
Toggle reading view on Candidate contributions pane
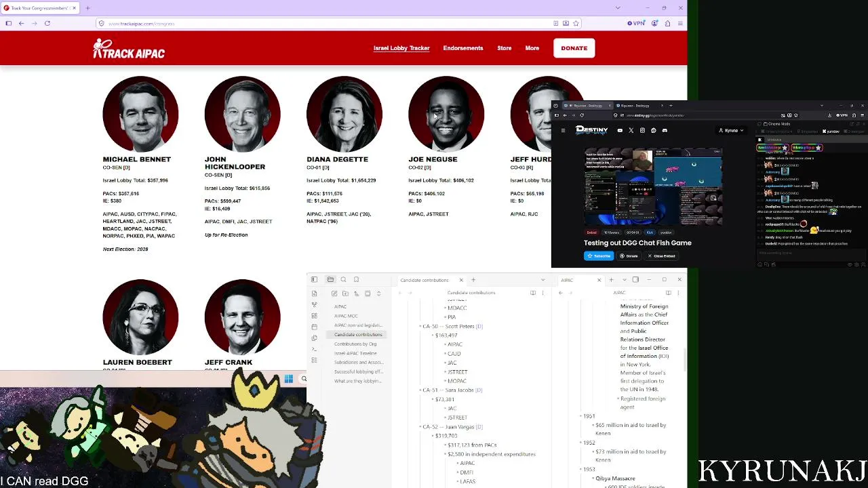pyautogui.click(x=533, y=293)
